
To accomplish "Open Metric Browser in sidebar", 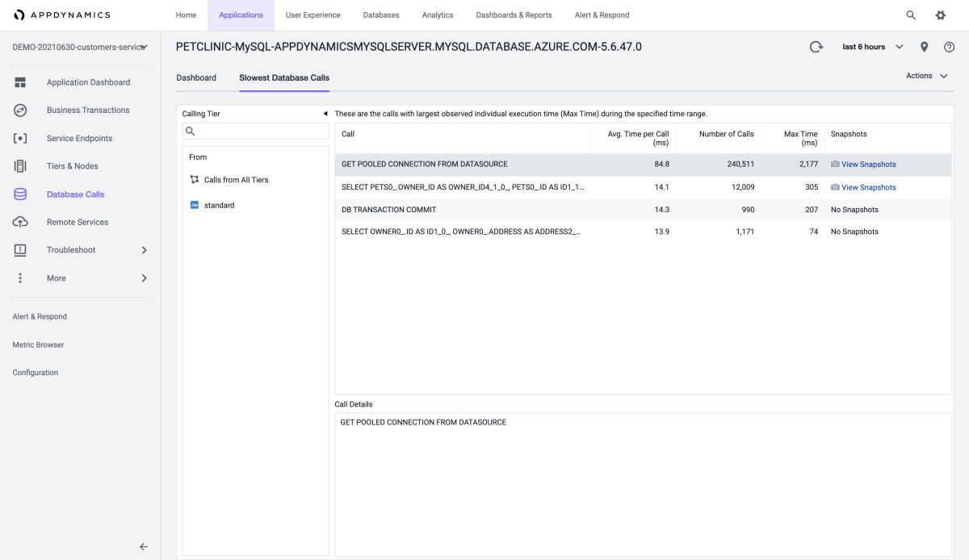I will [x=38, y=345].
